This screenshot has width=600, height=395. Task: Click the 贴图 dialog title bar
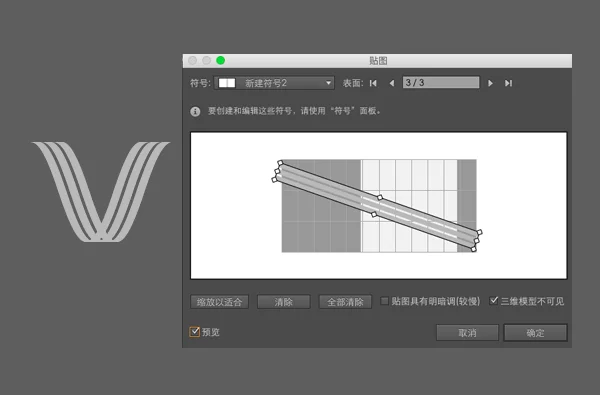point(377,60)
